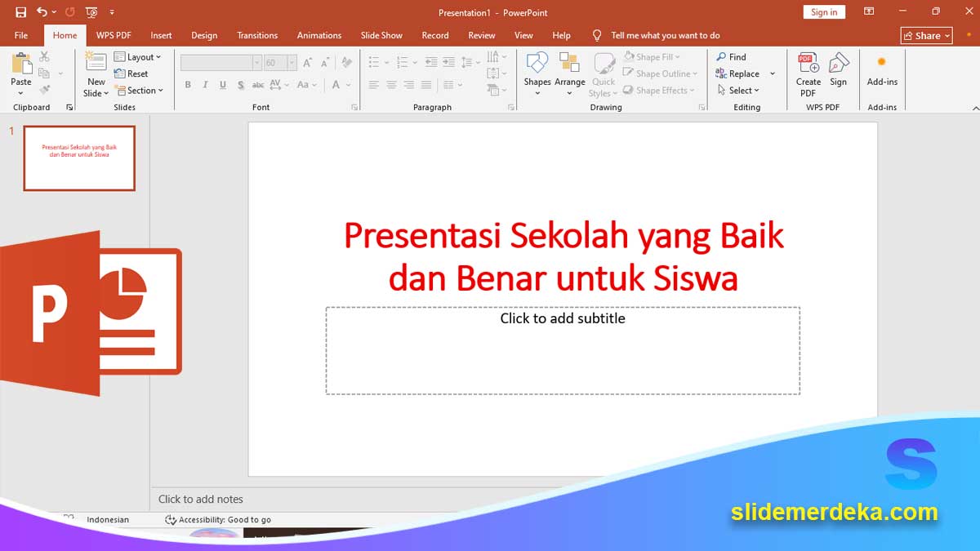The height and width of the screenshot is (551, 980).
Task: Toggle Underline formatting
Action: click(222, 85)
